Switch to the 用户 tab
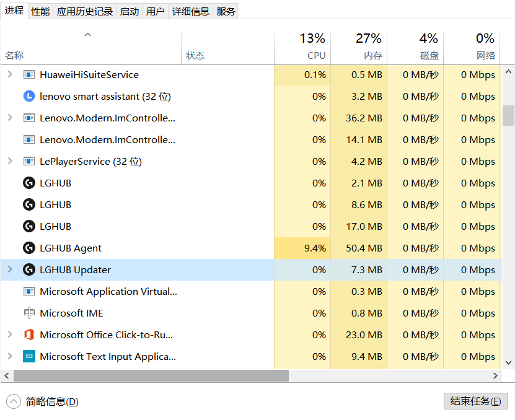Image resolution: width=515 pixels, height=420 pixels. [x=156, y=12]
